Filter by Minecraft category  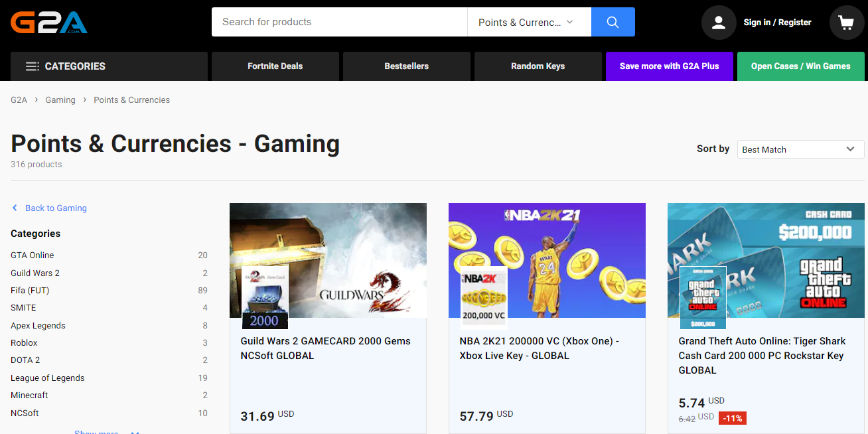109,396
